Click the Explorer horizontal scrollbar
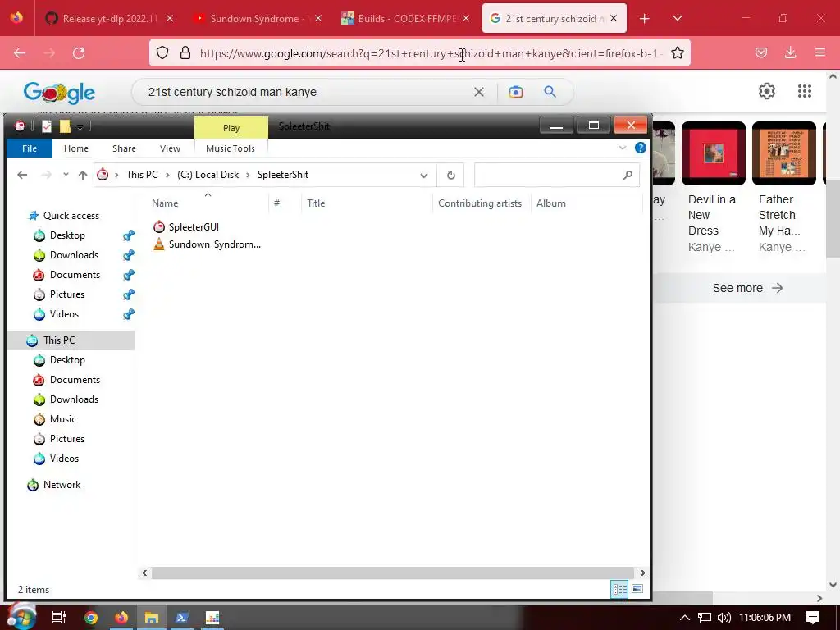Screen dimensions: 840x630 [393, 573]
